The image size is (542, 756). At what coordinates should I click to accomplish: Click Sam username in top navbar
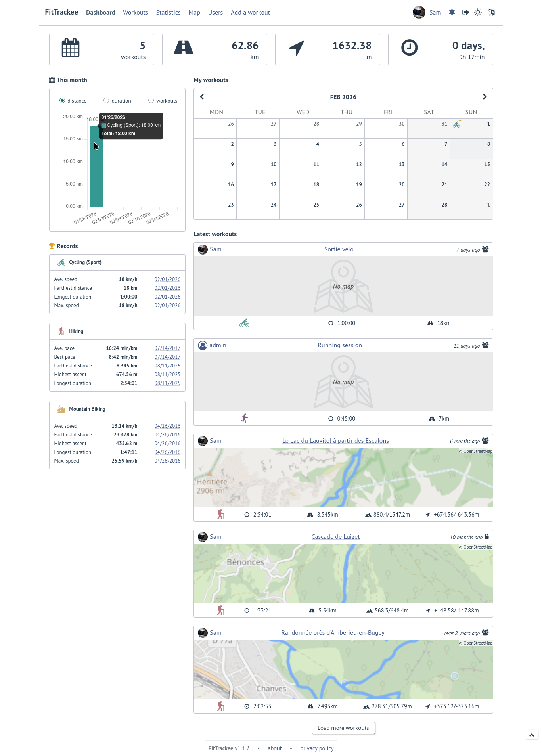[x=435, y=13]
